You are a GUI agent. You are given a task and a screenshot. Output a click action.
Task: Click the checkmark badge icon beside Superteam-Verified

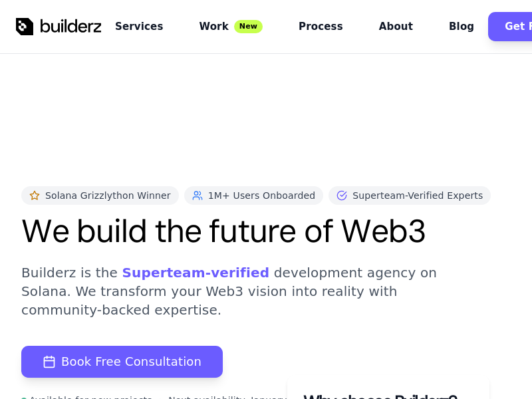(x=342, y=196)
